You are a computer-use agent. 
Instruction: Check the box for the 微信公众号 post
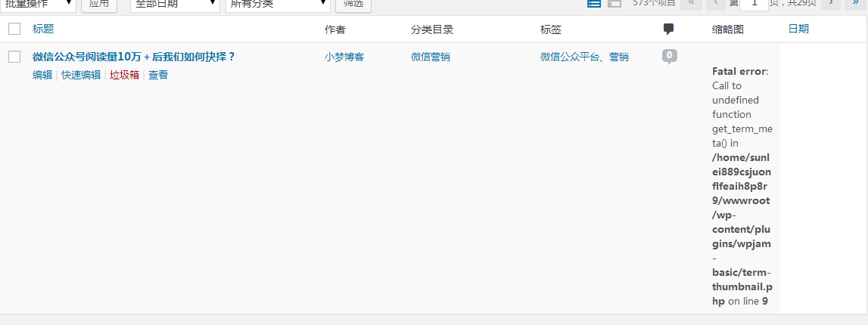tap(14, 57)
